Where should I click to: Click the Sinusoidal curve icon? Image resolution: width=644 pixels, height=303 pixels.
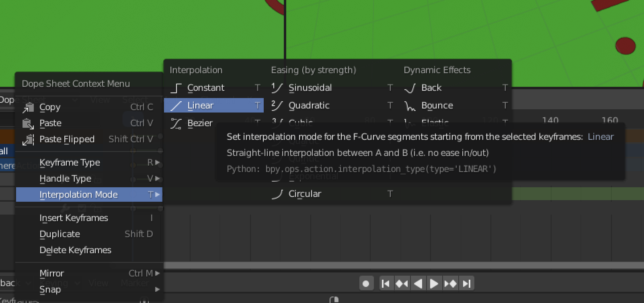(277, 88)
